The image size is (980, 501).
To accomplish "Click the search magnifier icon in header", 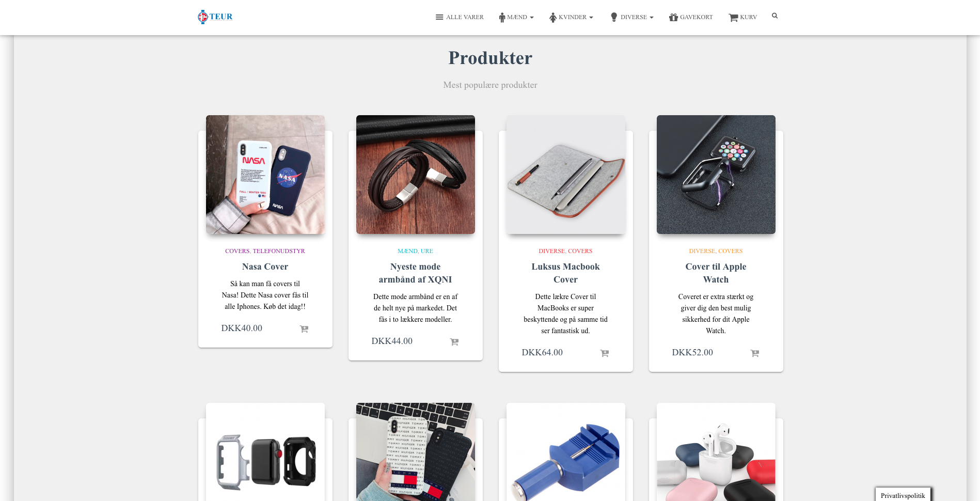I will (774, 16).
